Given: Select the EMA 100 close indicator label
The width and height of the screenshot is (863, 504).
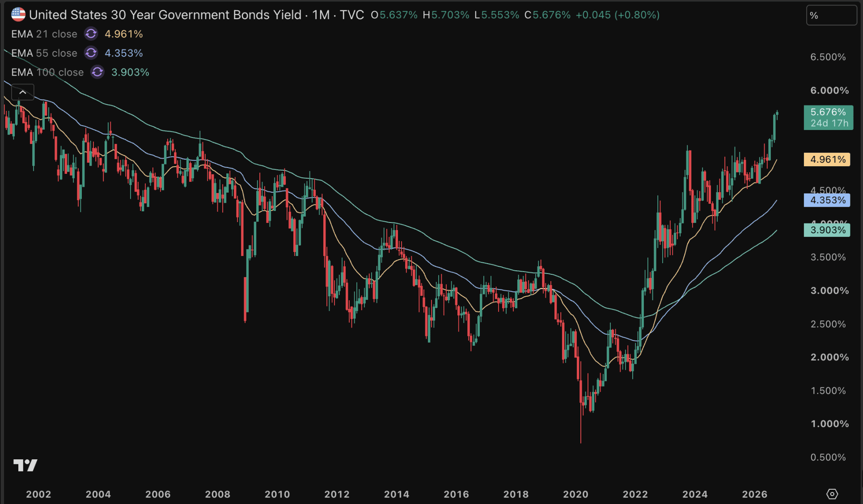Looking at the screenshot, I should coord(47,72).
